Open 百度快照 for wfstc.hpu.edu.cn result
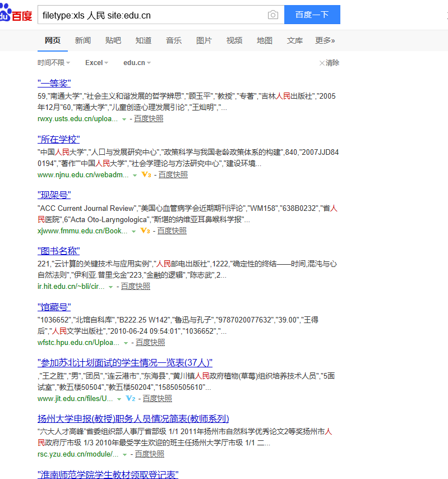448x479 pixels. pyautogui.click(x=150, y=343)
